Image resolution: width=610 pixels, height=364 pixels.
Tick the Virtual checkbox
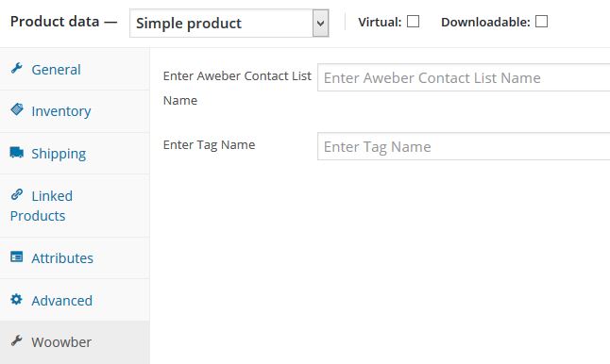point(414,22)
